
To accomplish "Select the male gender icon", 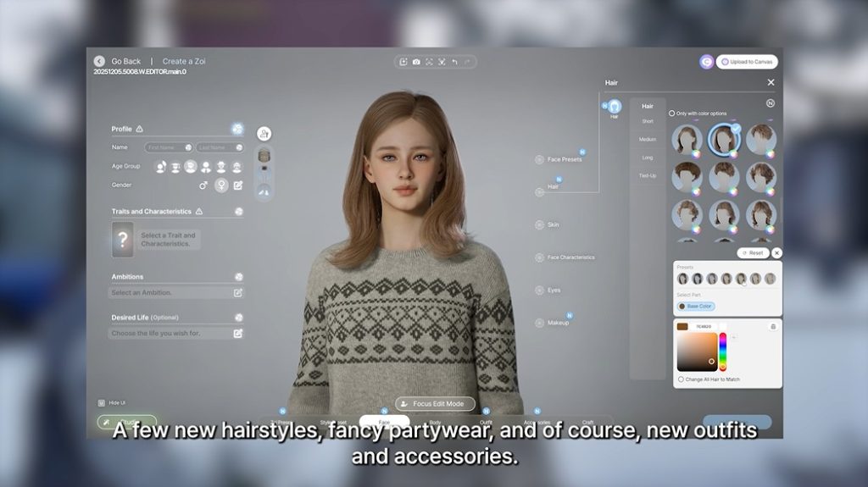I will (203, 185).
